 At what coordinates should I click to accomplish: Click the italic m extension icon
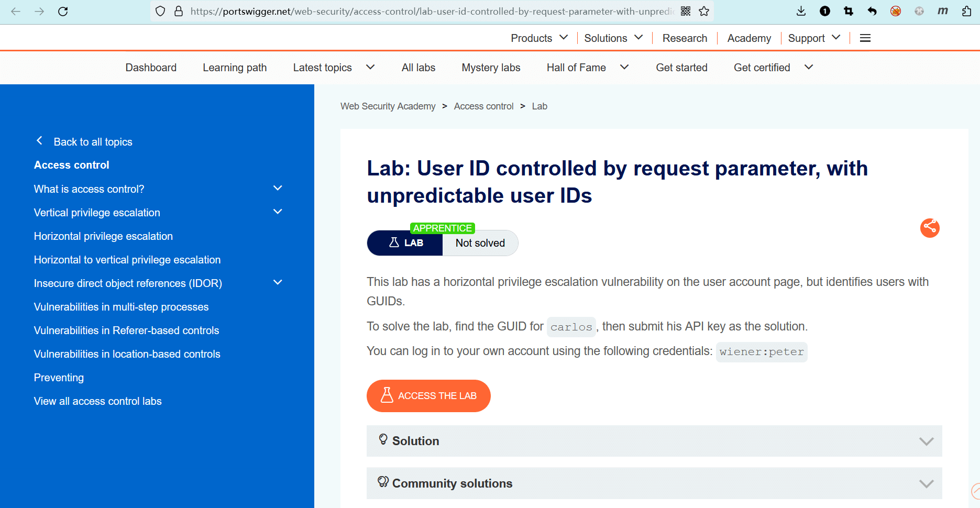[x=943, y=10]
